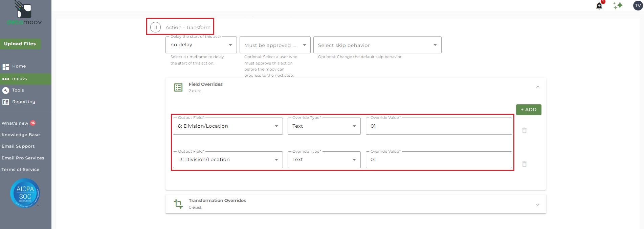Expand the Transformation Overrides section
This screenshot has width=644, height=229.
538,205
